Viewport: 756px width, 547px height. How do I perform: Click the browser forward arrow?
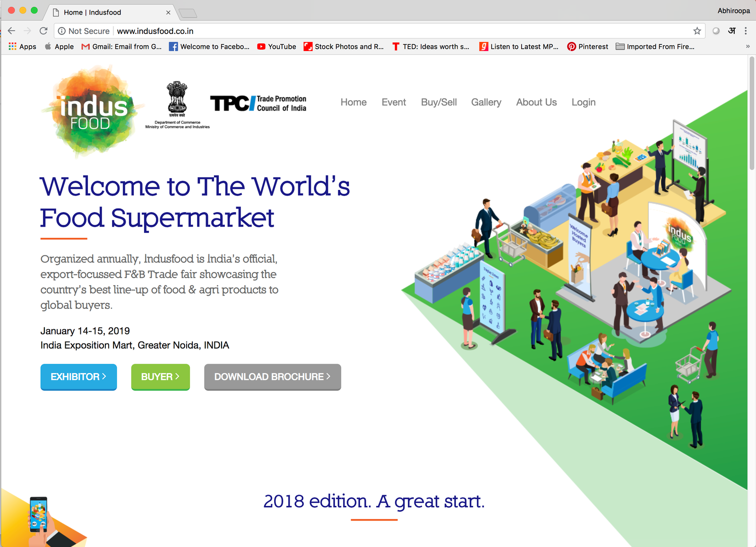tap(27, 31)
